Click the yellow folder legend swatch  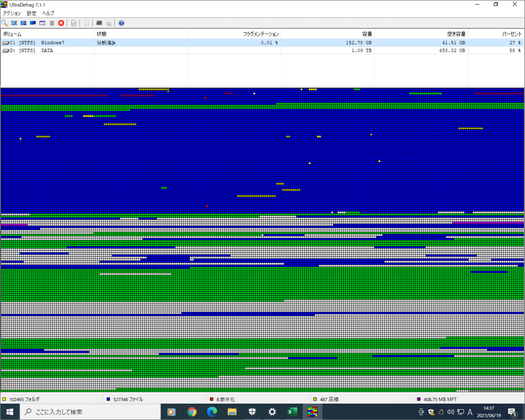(4, 399)
